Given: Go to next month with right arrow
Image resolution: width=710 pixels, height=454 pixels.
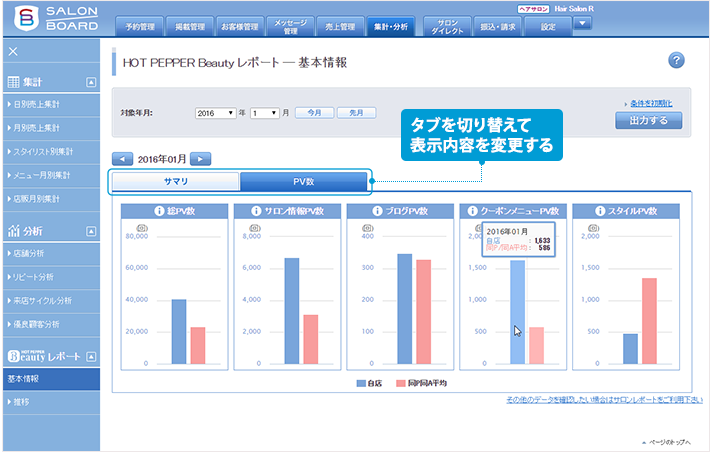Looking at the screenshot, I should coord(200,158).
